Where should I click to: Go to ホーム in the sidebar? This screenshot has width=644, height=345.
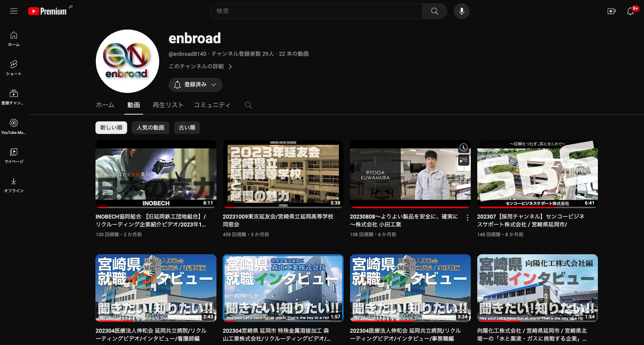(14, 39)
